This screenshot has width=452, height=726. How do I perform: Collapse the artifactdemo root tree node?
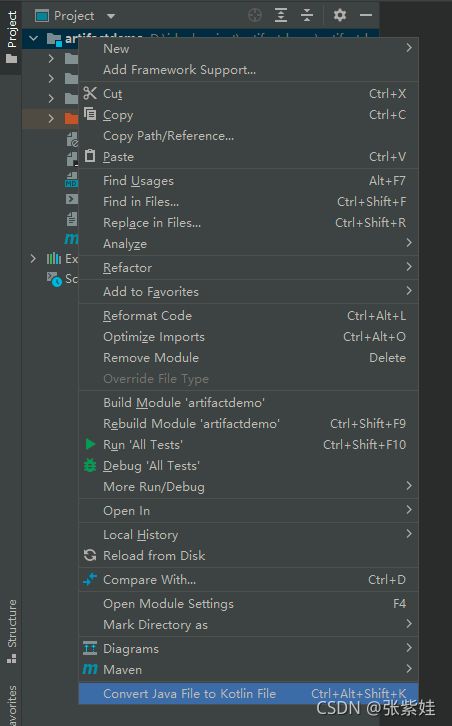tap(33, 38)
